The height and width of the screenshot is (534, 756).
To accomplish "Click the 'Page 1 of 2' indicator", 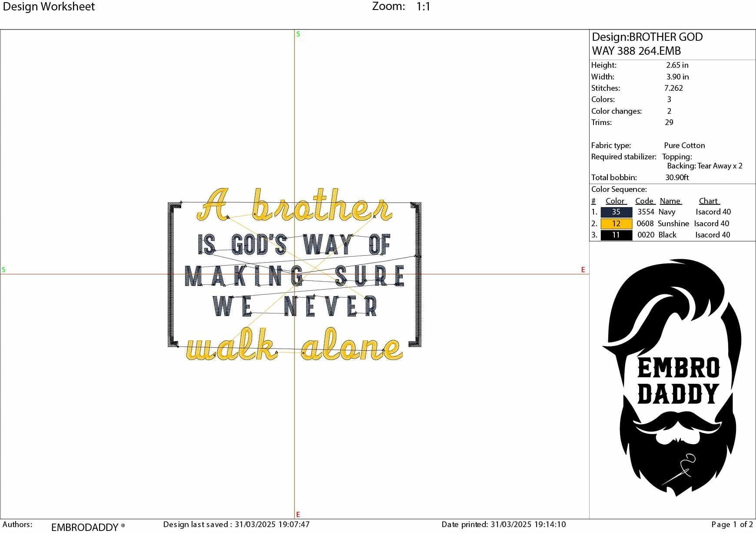I will click(x=732, y=524).
